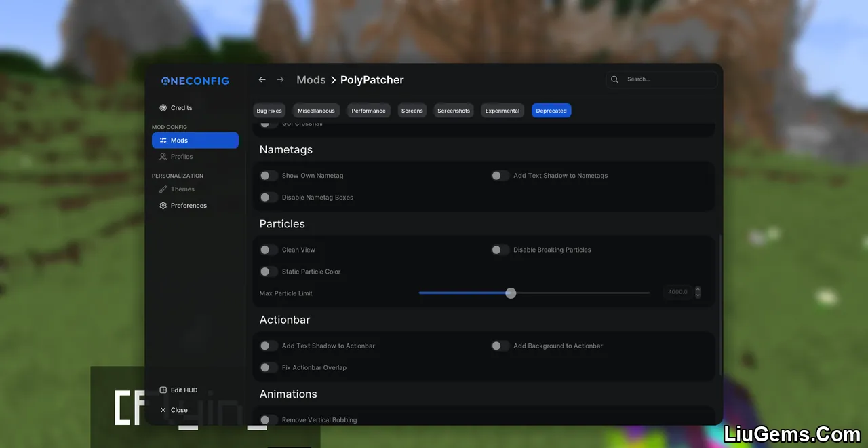Open the Performance tab

click(368, 111)
